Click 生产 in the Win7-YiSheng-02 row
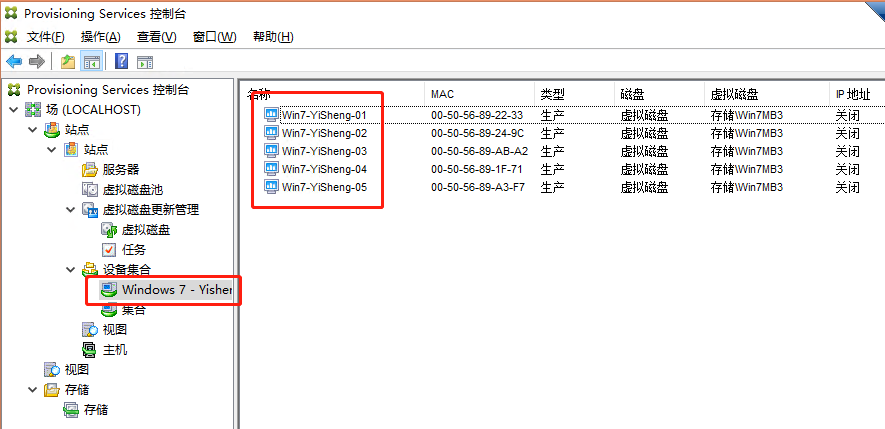The width and height of the screenshot is (885, 429). tap(553, 134)
